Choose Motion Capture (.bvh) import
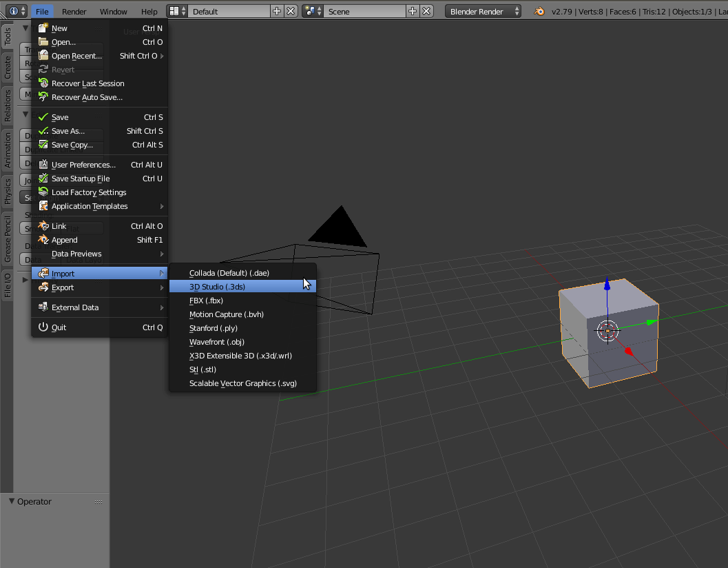 point(243,314)
